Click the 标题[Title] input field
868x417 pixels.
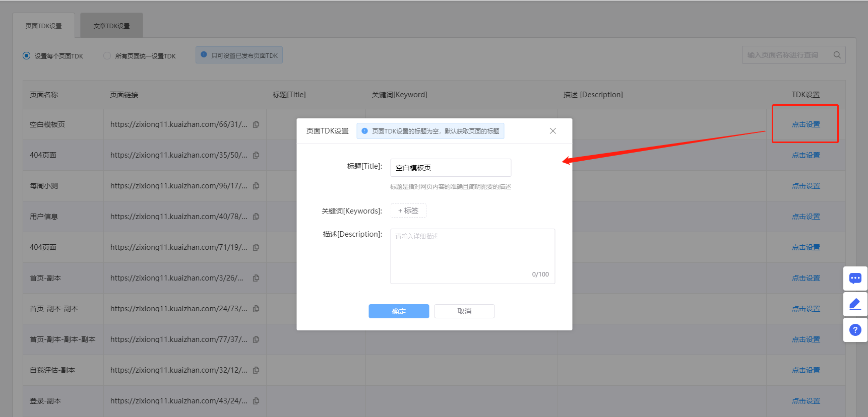(x=451, y=168)
